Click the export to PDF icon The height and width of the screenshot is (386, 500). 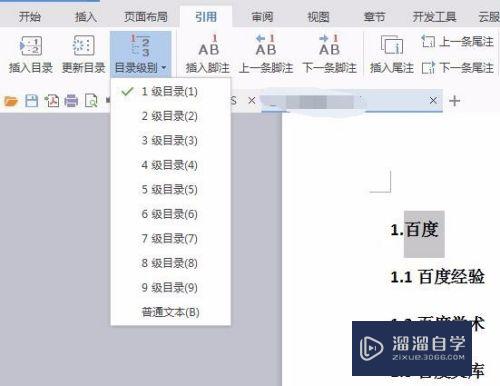[x=52, y=101]
